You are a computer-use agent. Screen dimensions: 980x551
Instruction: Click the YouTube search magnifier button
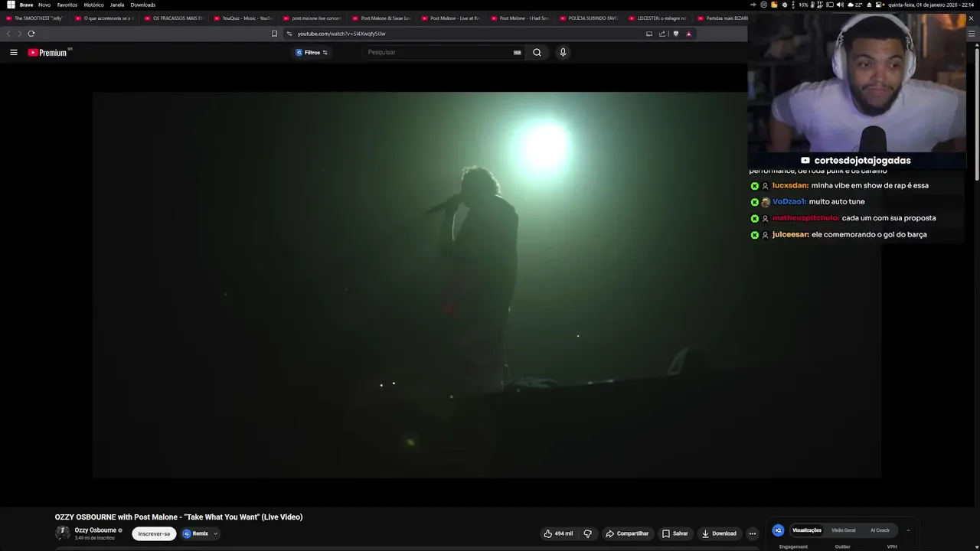click(537, 52)
